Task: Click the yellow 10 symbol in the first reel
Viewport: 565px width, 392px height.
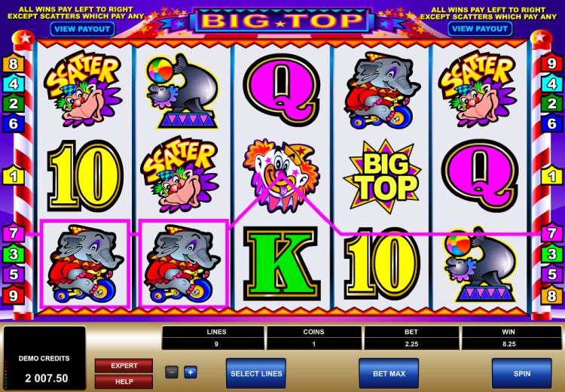Action: tap(85, 175)
